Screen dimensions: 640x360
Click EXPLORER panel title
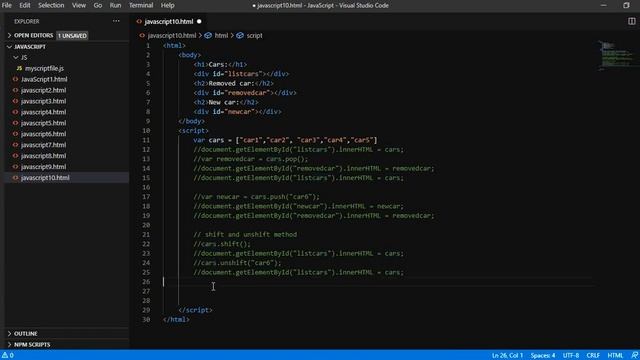tap(27, 21)
